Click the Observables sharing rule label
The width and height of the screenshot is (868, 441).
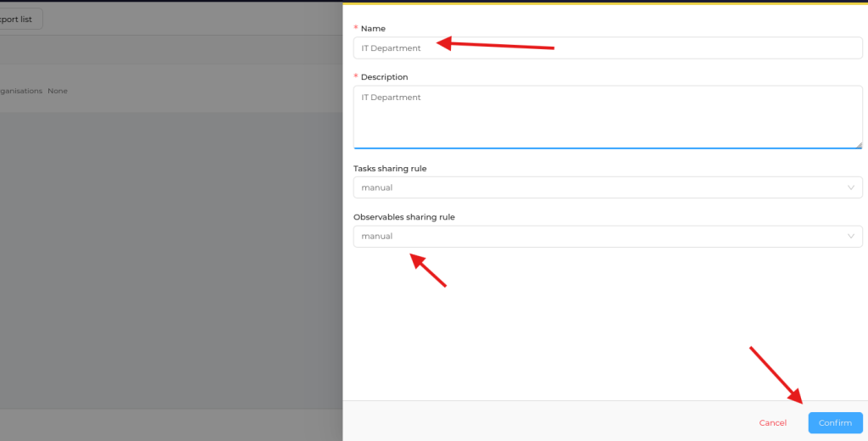click(x=403, y=217)
